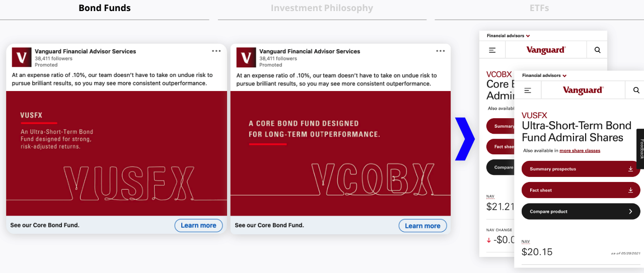The image size is (644, 273).
Task: Switch to the Bond Funds tab
Action: pos(105,8)
